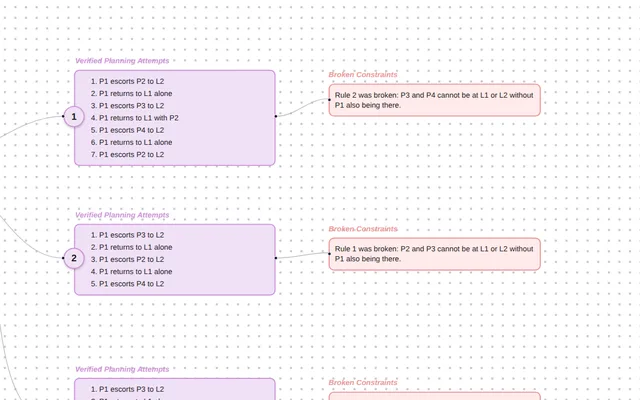Screen dimensions: 640x400
Task: Select step '1. P1 escorts P2 to L2'
Action: pos(127,81)
